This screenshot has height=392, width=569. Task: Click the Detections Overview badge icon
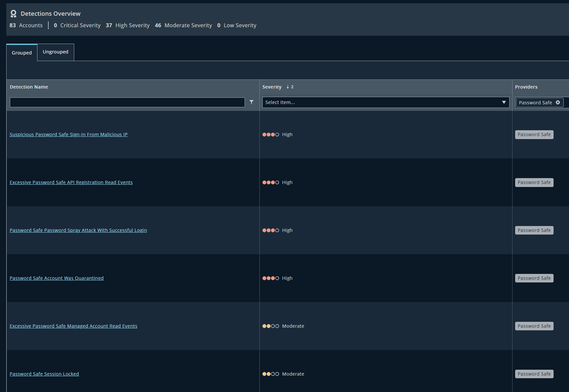point(13,13)
